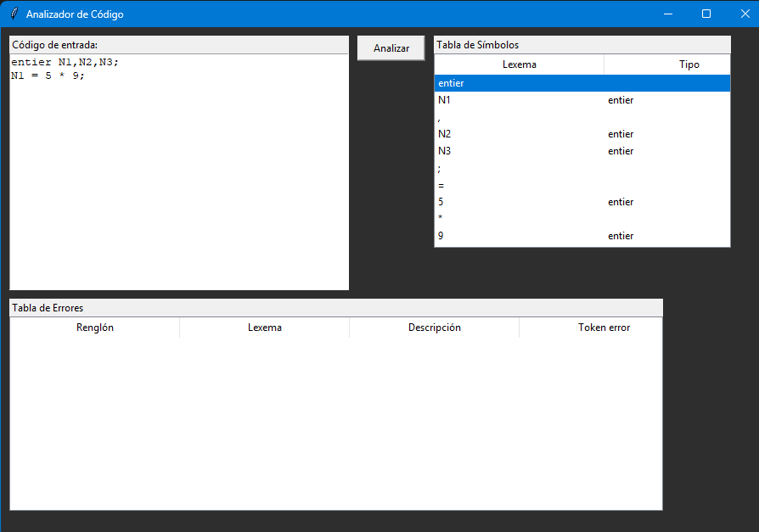Click the Renglón column header in error table
The height and width of the screenshot is (532, 759).
coord(94,328)
